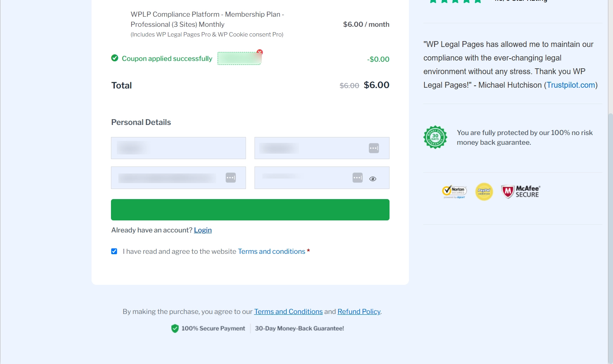This screenshot has height=364, width=613.
Task: Remove the applied coupon with red X
Action: [260, 52]
